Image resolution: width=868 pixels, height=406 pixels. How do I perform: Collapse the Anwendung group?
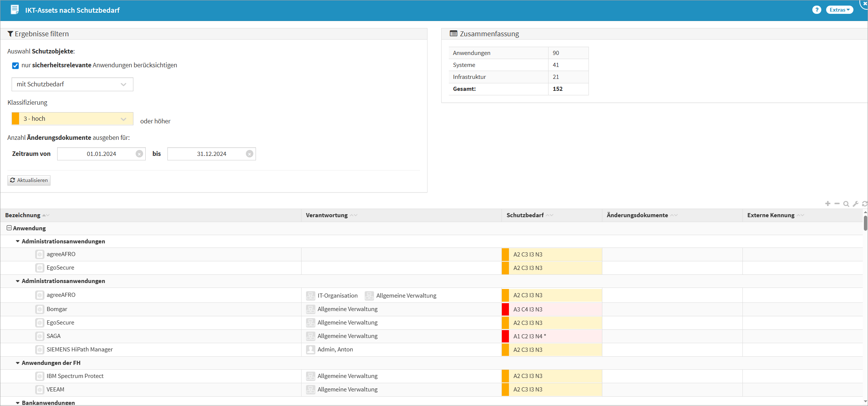[x=9, y=228]
